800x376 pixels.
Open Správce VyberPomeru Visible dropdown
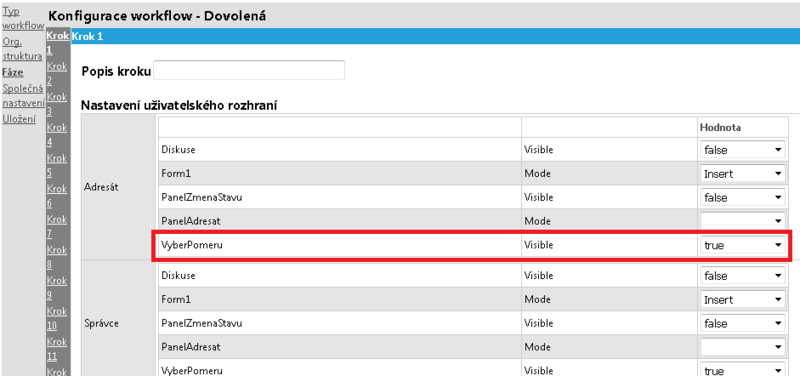tap(742, 371)
